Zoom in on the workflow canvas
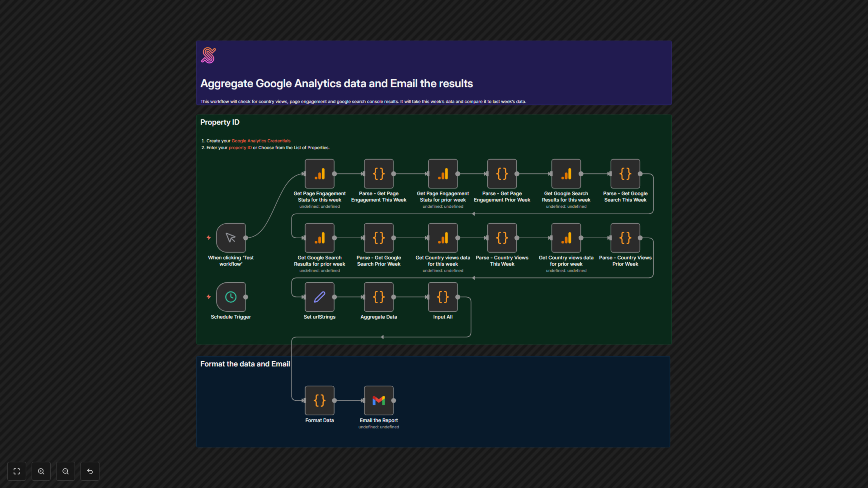 (x=41, y=471)
